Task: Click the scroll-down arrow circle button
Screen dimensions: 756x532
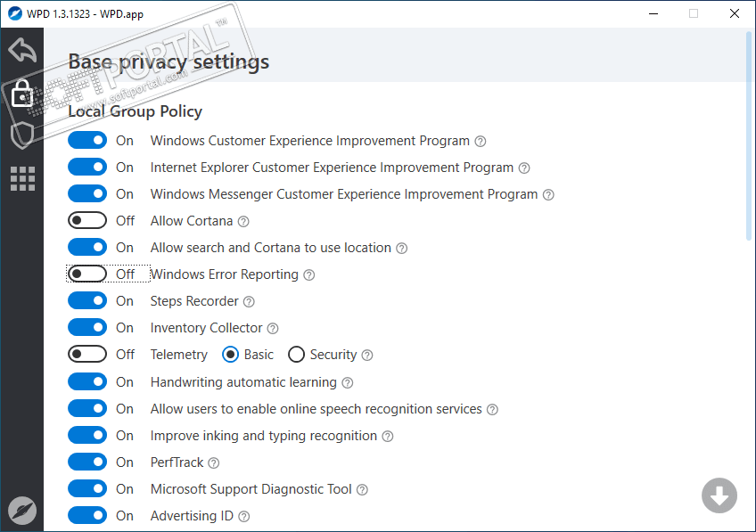Action: pyautogui.click(x=719, y=495)
